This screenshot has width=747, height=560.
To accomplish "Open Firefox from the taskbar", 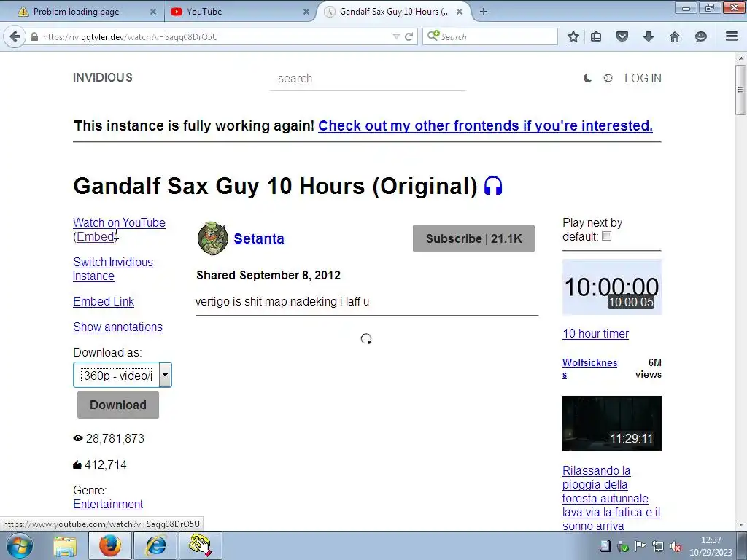I will (110, 545).
